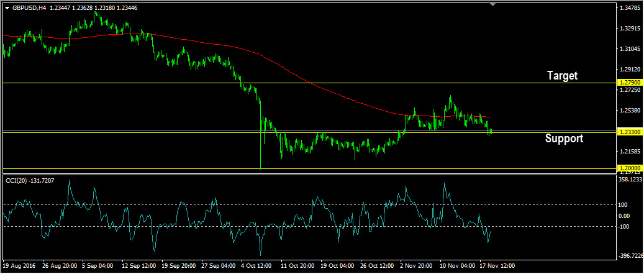Click the 1.32915 price scale value

click(x=630, y=29)
